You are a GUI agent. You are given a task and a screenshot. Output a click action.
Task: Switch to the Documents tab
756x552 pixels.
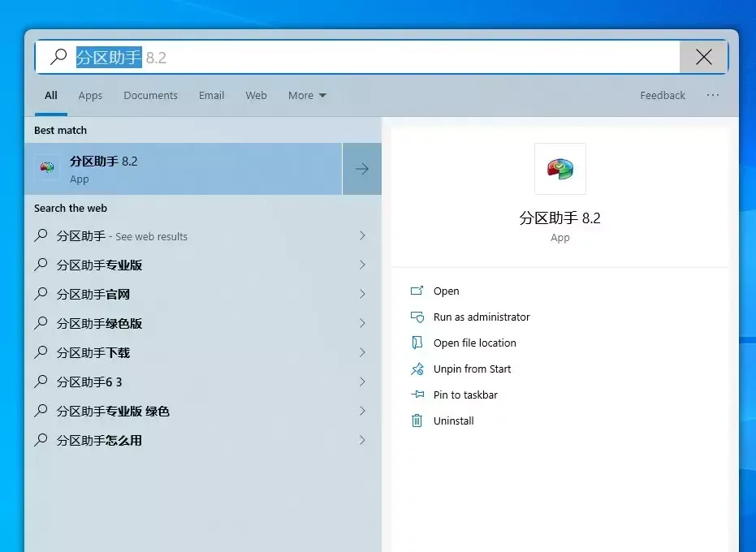pos(150,95)
